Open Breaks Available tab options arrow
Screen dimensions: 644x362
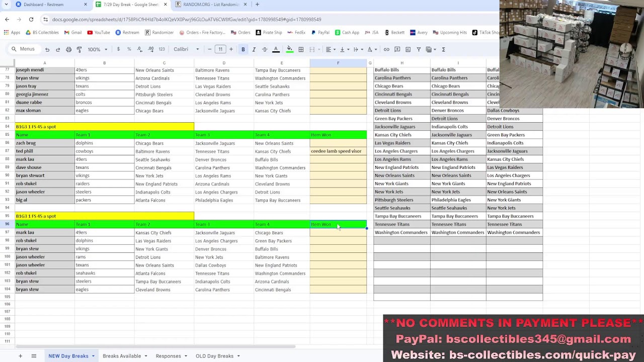[x=146, y=356]
